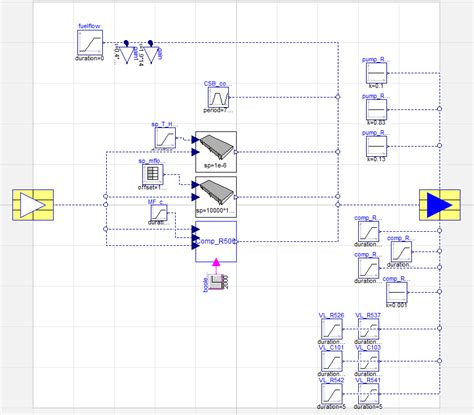The width and height of the screenshot is (474, 415).
Task: Select the sp_mflo table block
Action: (x=153, y=174)
